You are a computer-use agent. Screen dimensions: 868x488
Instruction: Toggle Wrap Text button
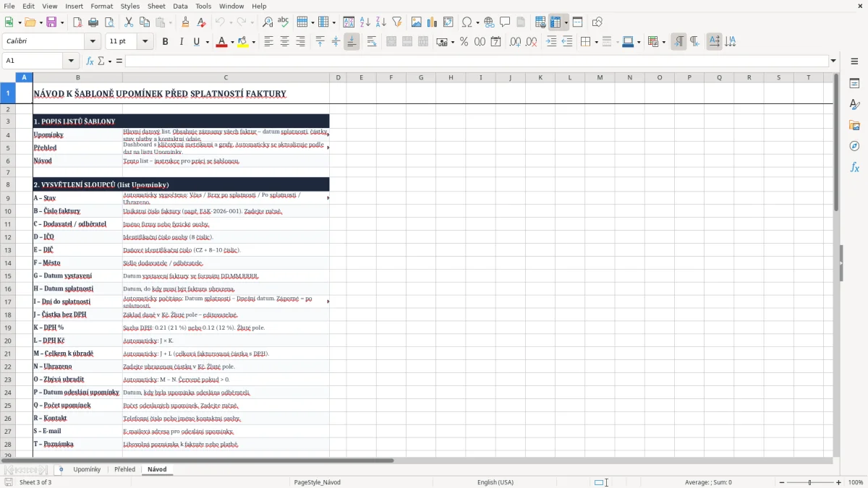372,42
